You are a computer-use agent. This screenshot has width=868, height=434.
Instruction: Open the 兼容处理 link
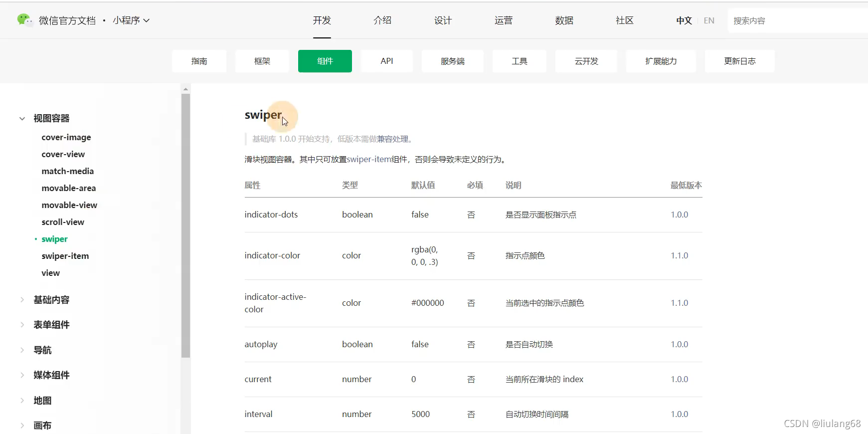pos(393,139)
